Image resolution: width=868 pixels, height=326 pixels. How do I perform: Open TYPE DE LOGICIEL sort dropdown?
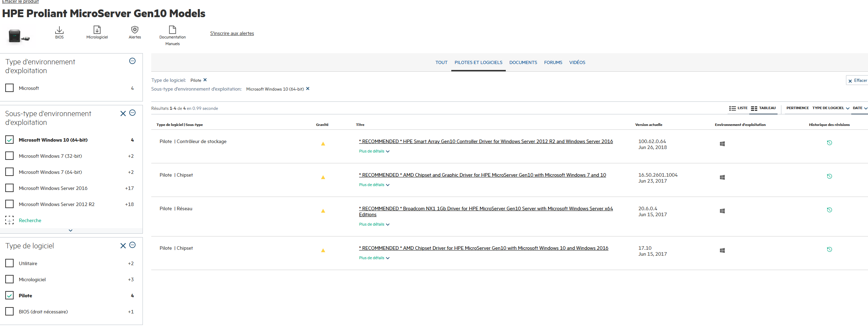[x=831, y=108]
